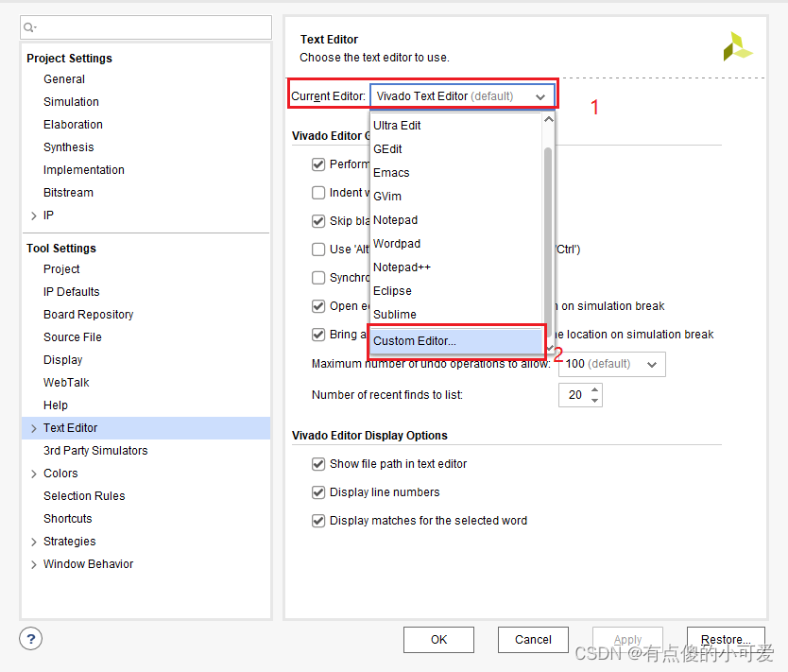Click the OK button

click(x=438, y=639)
